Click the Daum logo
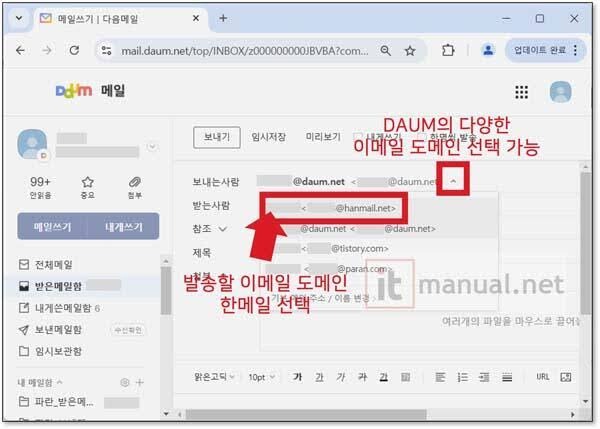 click(x=74, y=91)
